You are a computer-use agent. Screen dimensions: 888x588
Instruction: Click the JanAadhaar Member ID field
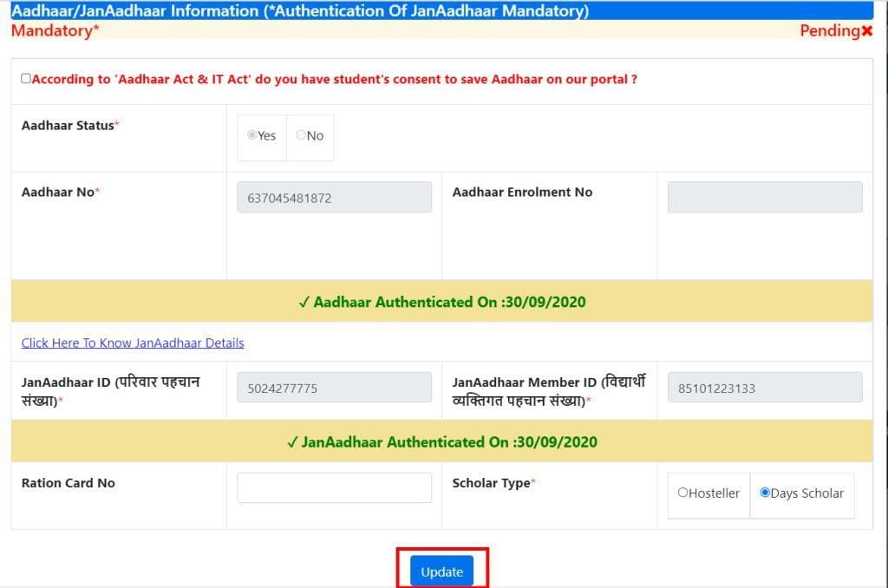pyautogui.click(x=764, y=387)
